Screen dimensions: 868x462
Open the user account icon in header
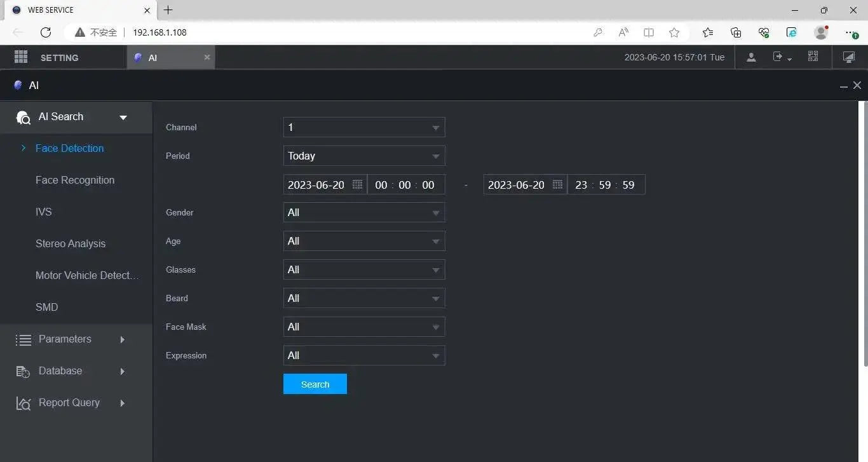[751, 57]
